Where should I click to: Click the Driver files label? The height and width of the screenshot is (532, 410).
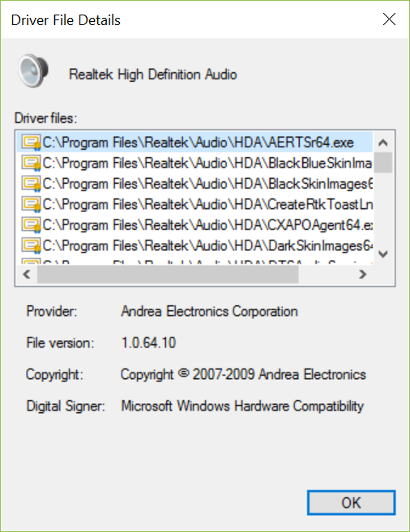[x=46, y=118]
